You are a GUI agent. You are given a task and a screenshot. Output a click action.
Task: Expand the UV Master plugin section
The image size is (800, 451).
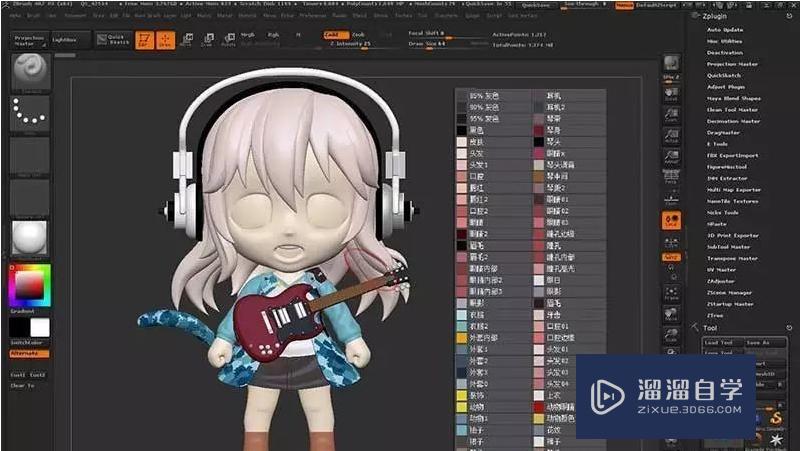coord(722,270)
